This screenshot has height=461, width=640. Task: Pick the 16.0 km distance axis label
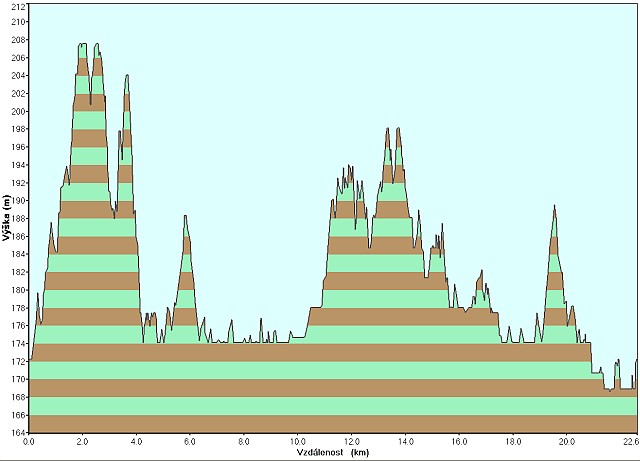click(x=459, y=441)
